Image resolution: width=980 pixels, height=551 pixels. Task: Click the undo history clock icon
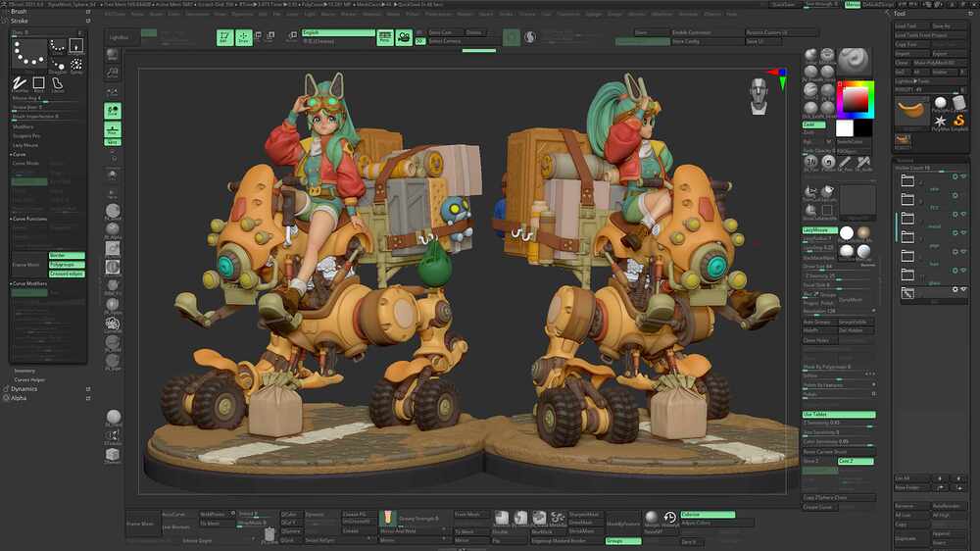(x=669, y=518)
